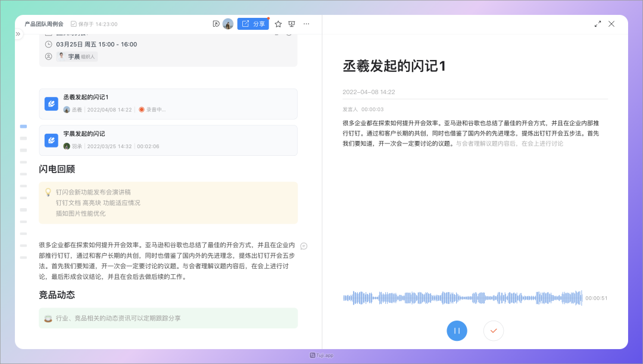
Task: Pause the ongoing recording
Action: [x=457, y=331]
